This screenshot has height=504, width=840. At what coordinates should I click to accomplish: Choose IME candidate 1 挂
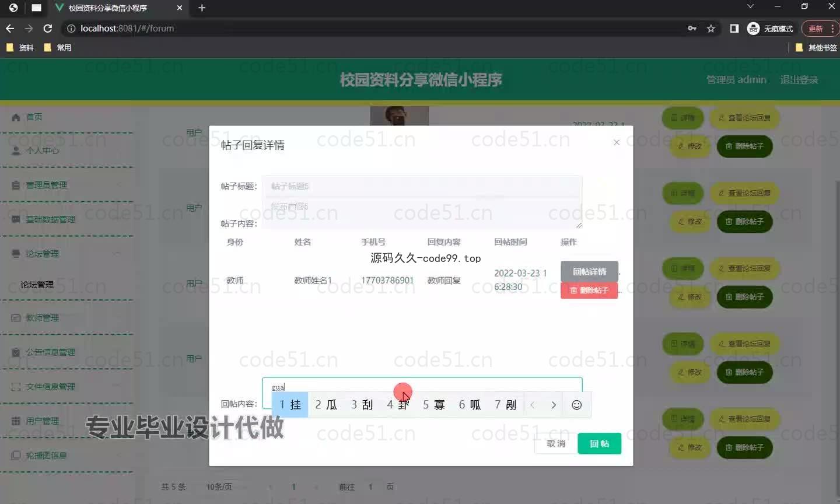pos(290,405)
